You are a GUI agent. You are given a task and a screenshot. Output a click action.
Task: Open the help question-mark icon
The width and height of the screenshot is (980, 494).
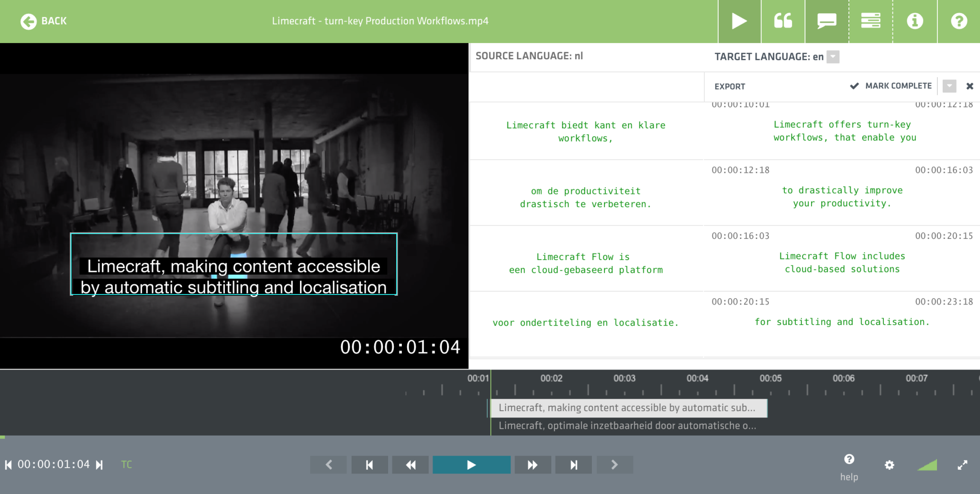point(958,21)
